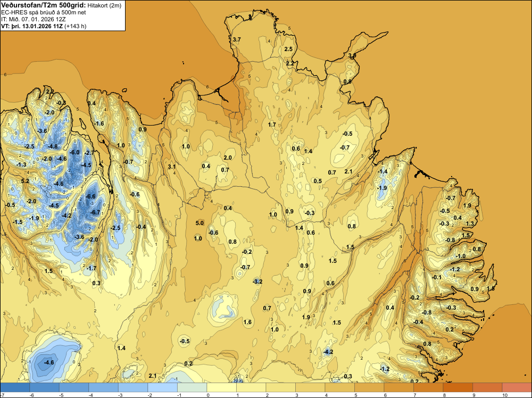Select the 'VT: þri. 13.01.2026 11Z' valid time
This screenshot has height=398, width=532.
pyautogui.click(x=32, y=26)
